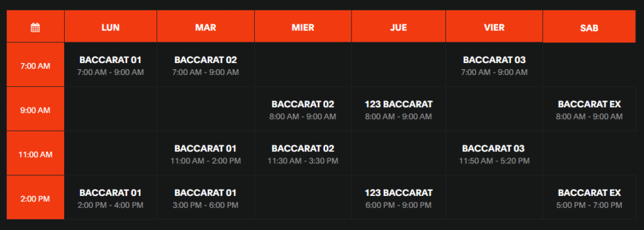Select the VIER day column header
Viewport: 644px width, 230px height.
[x=494, y=26]
